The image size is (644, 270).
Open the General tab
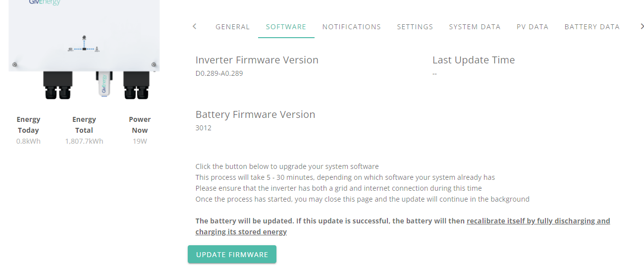click(233, 27)
